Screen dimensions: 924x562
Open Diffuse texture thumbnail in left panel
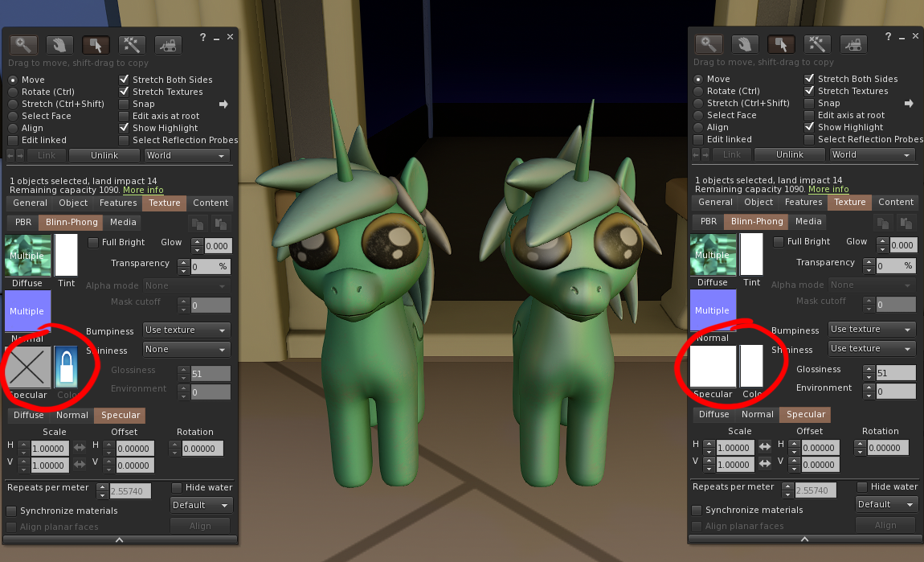click(27, 256)
